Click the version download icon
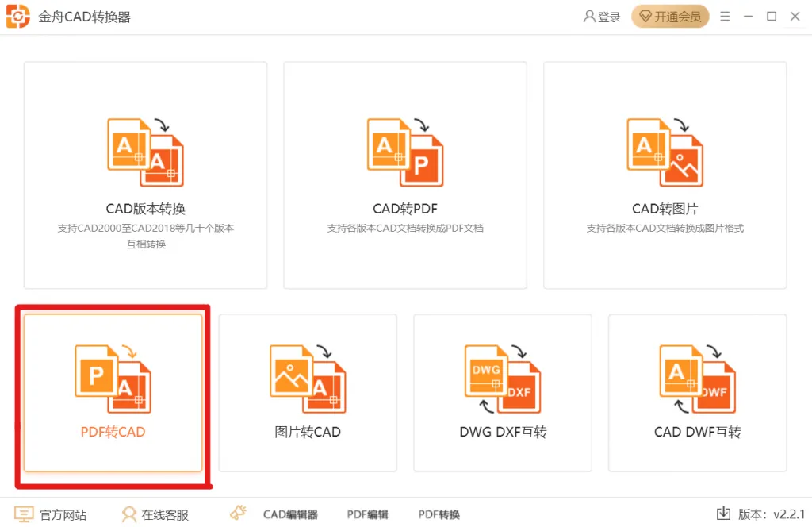The height and width of the screenshot is (527, 812). [723, 514]
